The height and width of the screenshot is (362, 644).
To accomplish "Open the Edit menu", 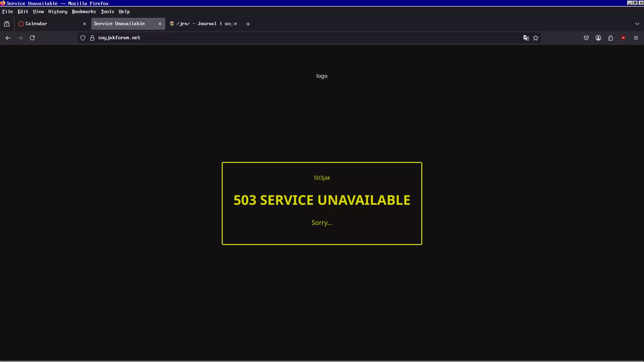I will [23, 11].
